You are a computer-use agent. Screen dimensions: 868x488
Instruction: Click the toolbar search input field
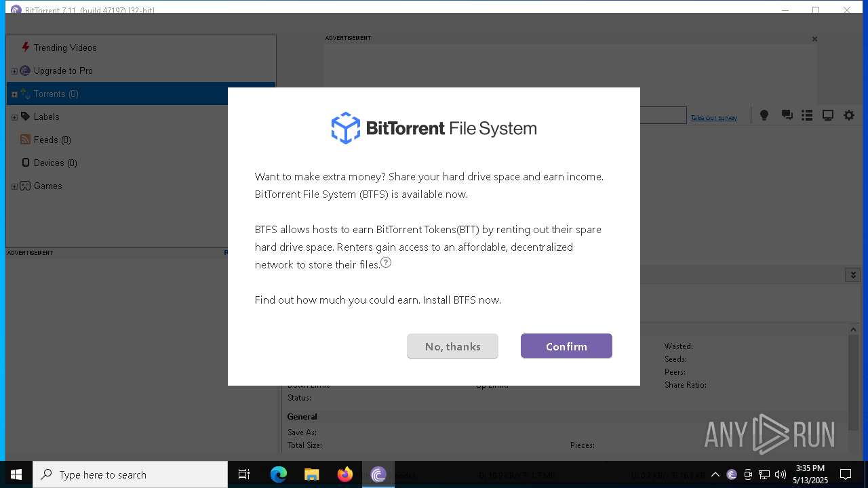coord(663,115)
